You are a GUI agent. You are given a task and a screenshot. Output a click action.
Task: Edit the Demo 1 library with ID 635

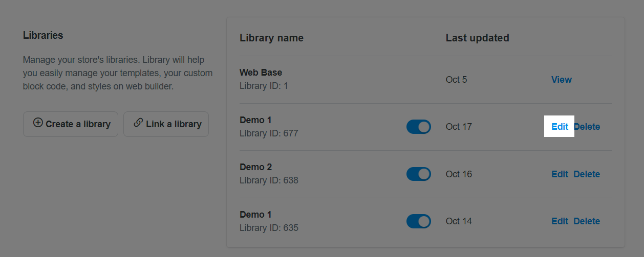(x=560, y=221)
